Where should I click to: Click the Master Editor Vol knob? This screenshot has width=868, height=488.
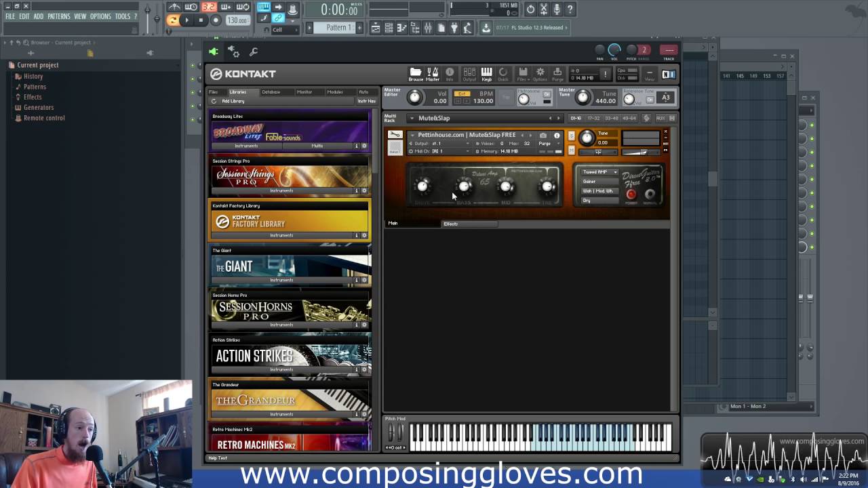click(414, 98)
